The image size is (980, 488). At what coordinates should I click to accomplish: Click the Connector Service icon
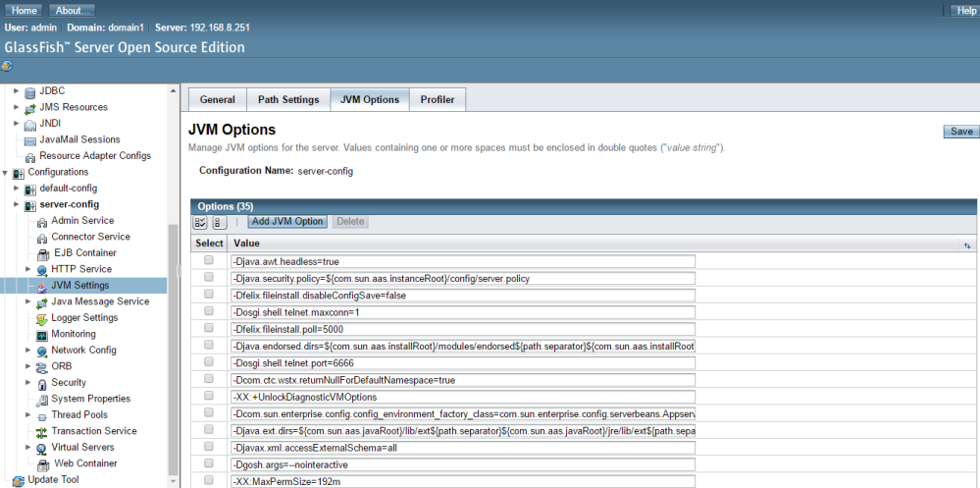tap(42, 238)
